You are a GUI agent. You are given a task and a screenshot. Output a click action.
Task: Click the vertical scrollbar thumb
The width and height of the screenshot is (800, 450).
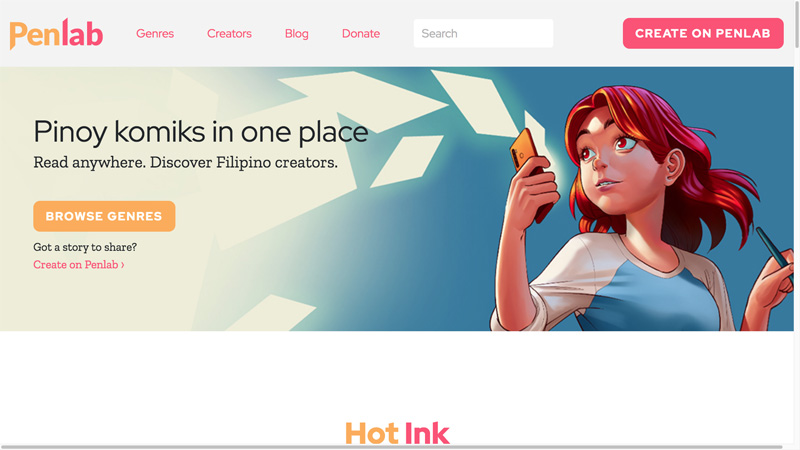(x=797, y=24)
